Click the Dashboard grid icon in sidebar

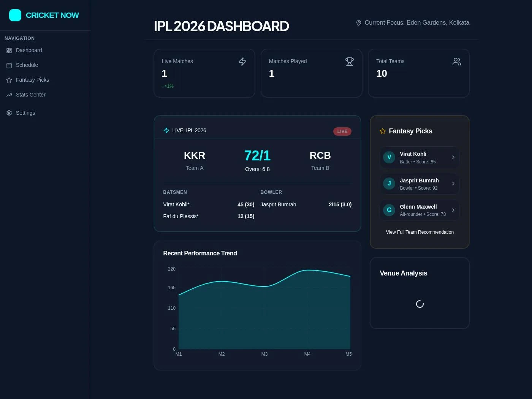(x=9, y=51)
